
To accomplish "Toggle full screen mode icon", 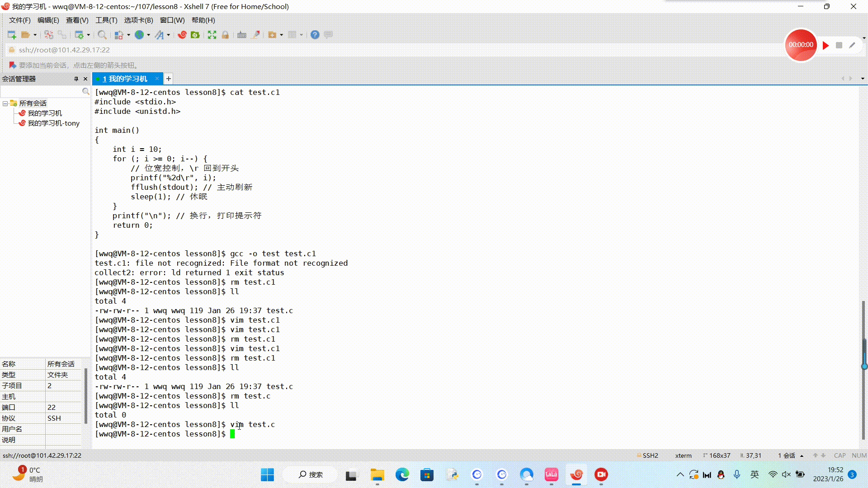I will (x=212, y=35).
